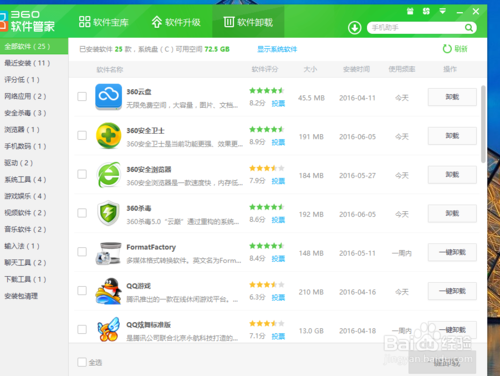Viewport: 500px width, 376px height.
Task: Select 驱动 (2) category
Action: [34, 163]
